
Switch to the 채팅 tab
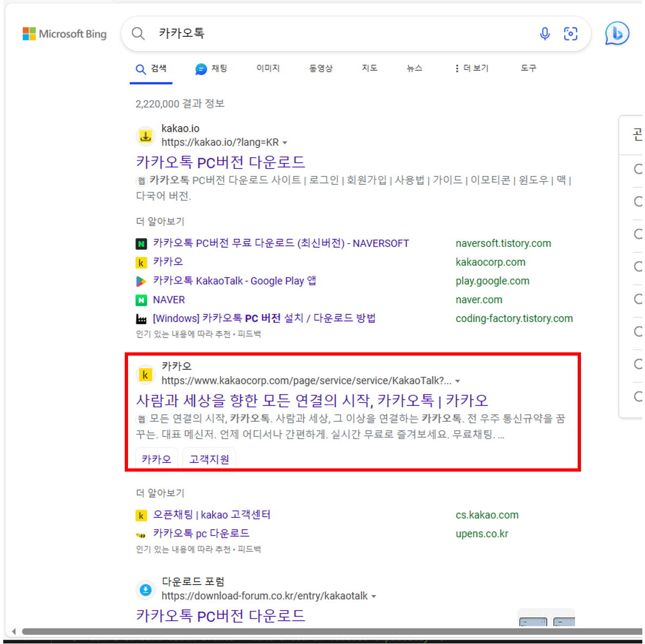tap(211, 69)
